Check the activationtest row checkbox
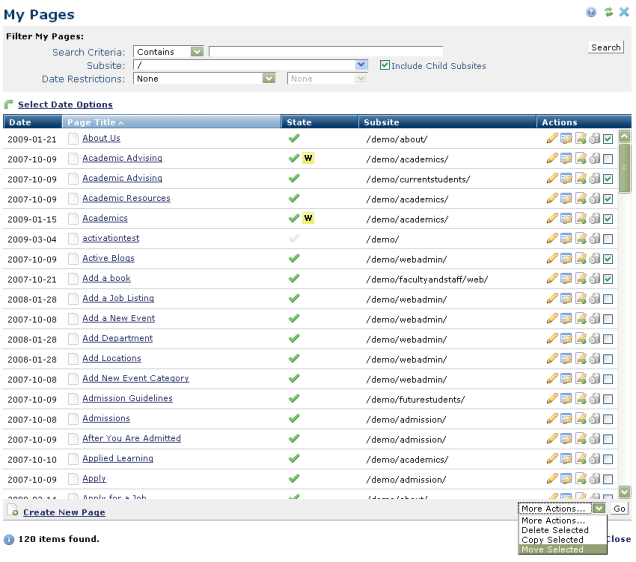This screenshot has width=636, height=562. [x=608, y=239]
